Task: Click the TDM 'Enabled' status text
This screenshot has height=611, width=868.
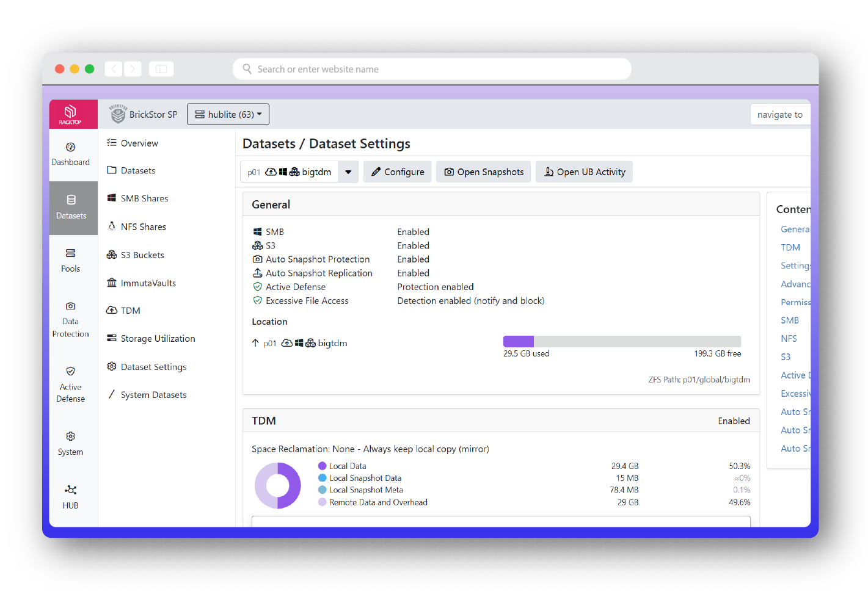Action: [734, 421]
